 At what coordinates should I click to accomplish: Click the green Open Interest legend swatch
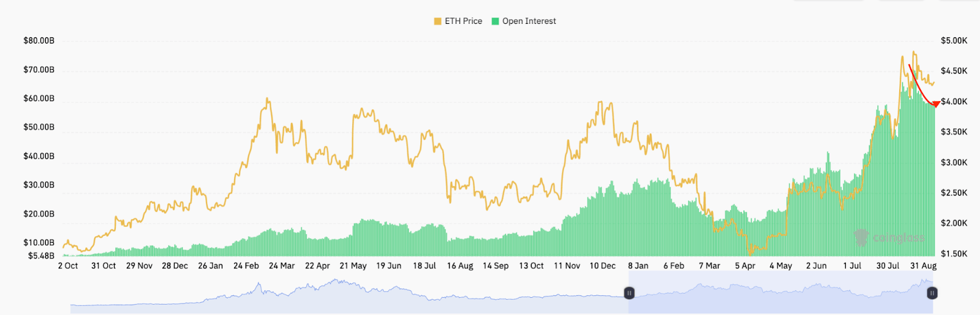click(495, 21)
